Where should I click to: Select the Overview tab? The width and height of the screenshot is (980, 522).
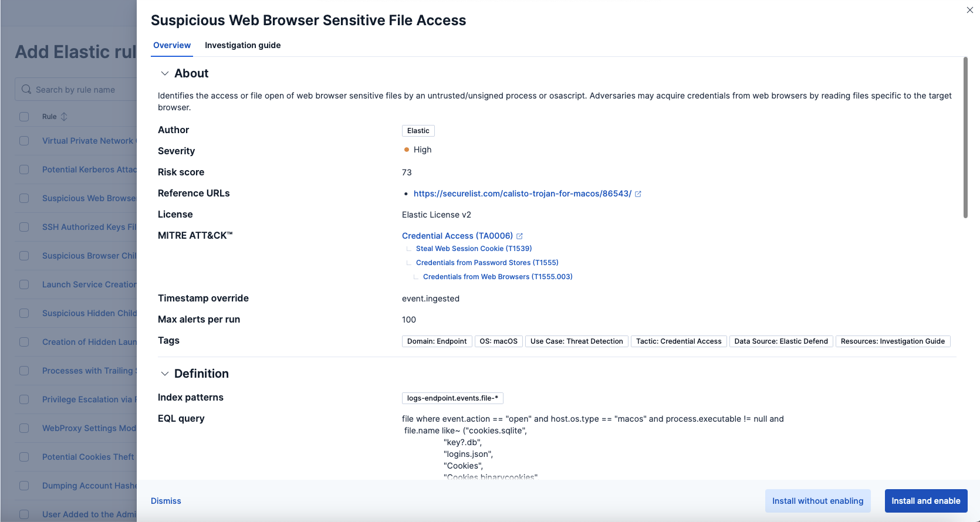[172, 45]
